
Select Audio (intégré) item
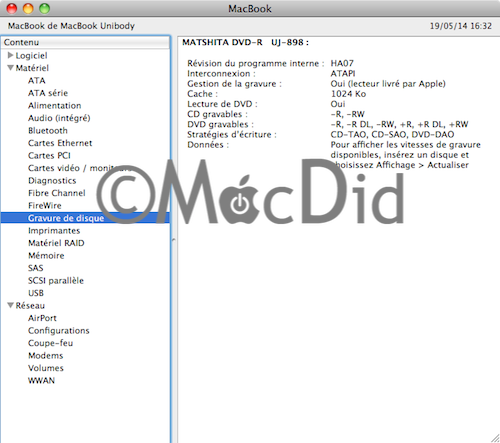pos(59,118)
